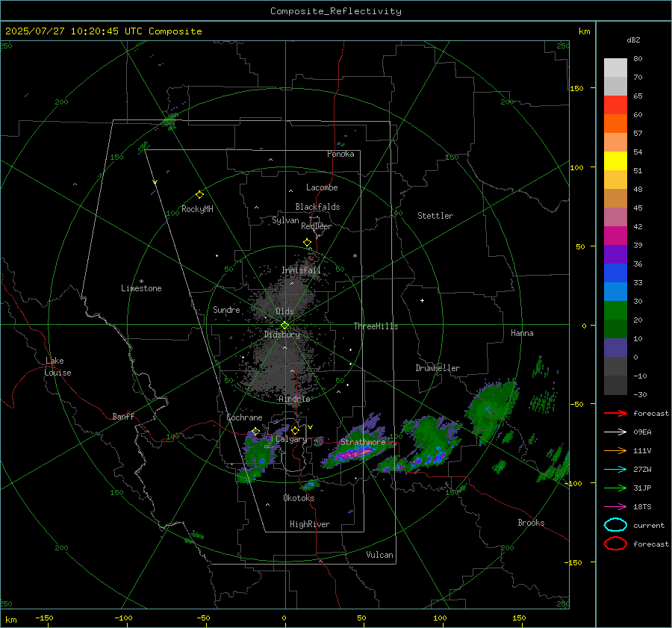Click the Lake Louise label

point(57,367)
